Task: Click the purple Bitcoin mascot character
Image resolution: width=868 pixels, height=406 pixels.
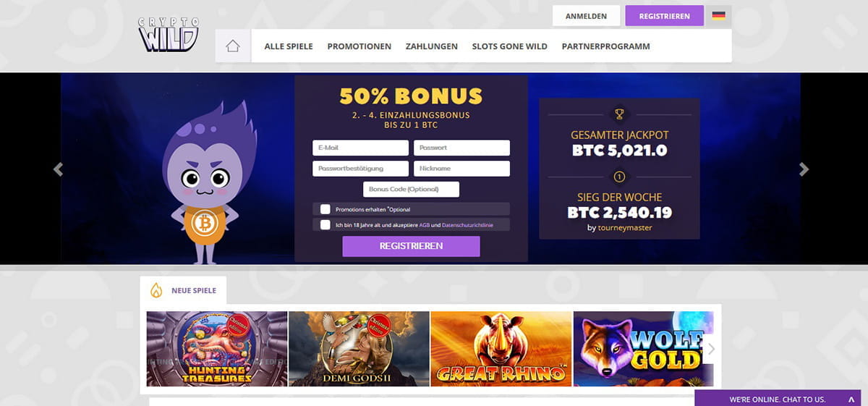Action: pos(204,177)
